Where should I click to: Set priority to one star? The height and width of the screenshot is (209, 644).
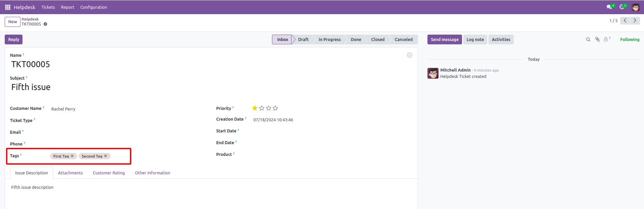coord(255,108)
